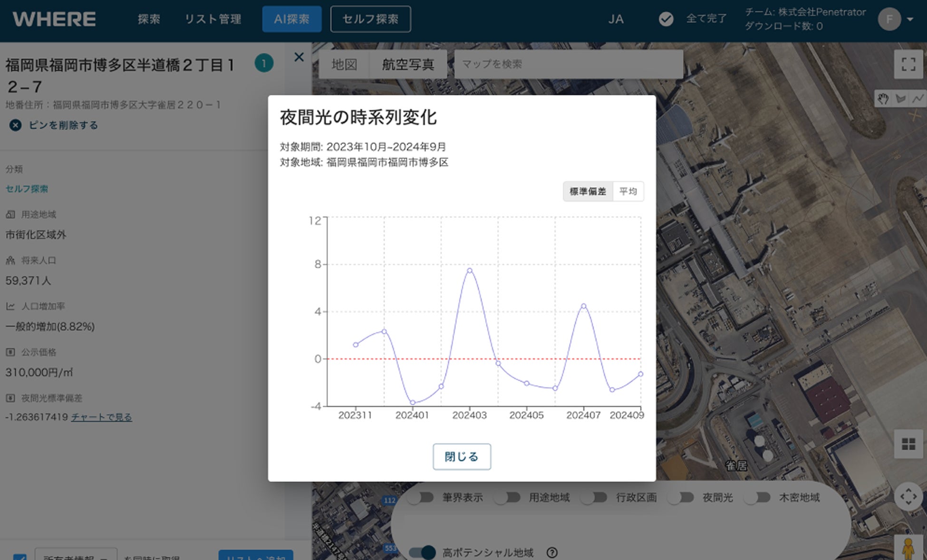927x560 pixels.
Task: Click the Street View pegman icon
Action: (x=908, y=549)
